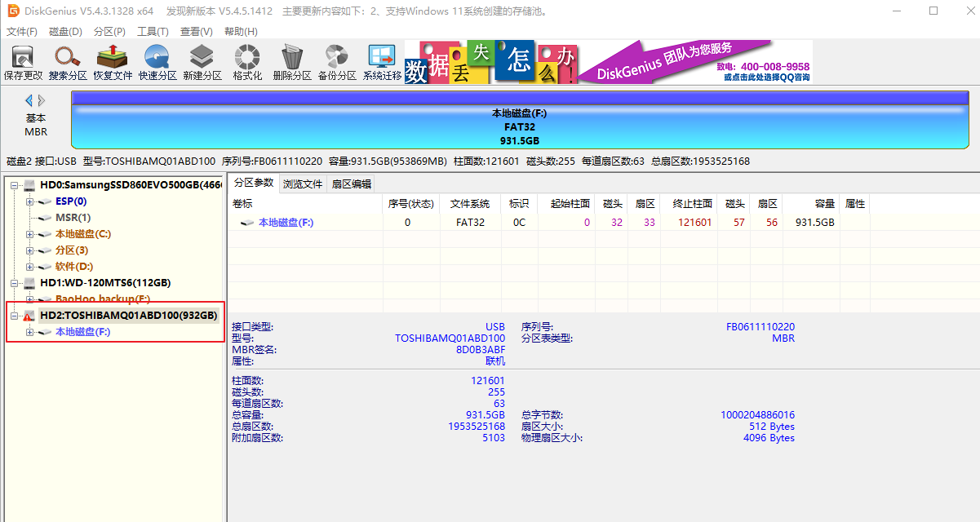Click the HD1 WD-120MTS6 disk icon
This screenshot has height=522, width=980.
[29, 283]
